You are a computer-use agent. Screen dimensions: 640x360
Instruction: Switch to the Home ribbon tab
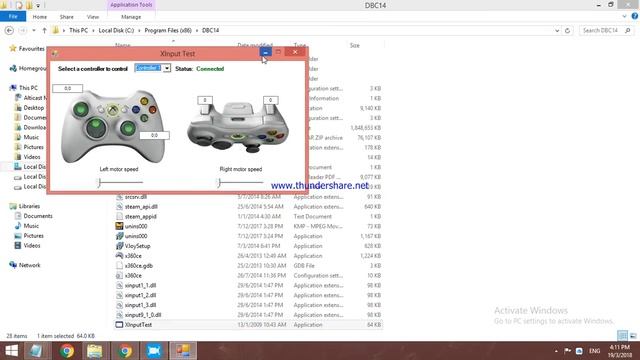[40, 17]
